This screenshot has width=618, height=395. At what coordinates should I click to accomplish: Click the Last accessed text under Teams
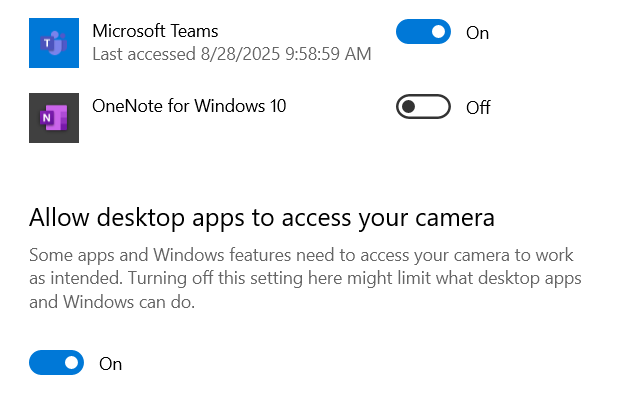pos(232,54)
